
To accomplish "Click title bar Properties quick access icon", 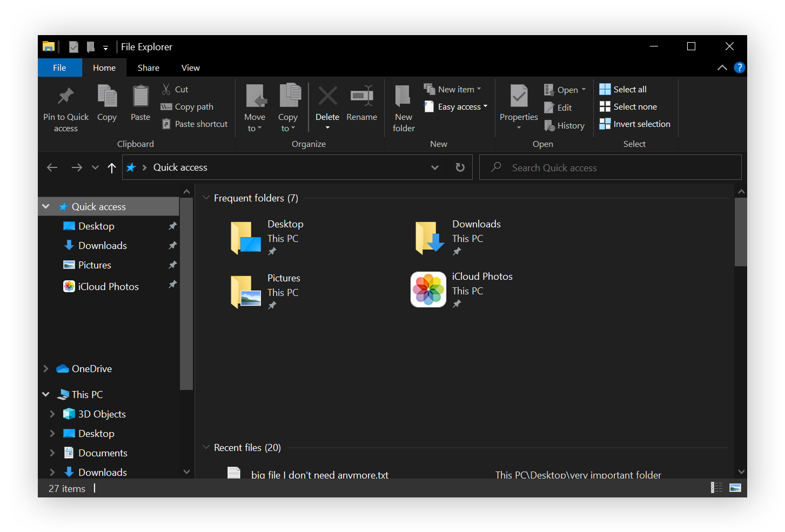I will click(x=73, y=47).
